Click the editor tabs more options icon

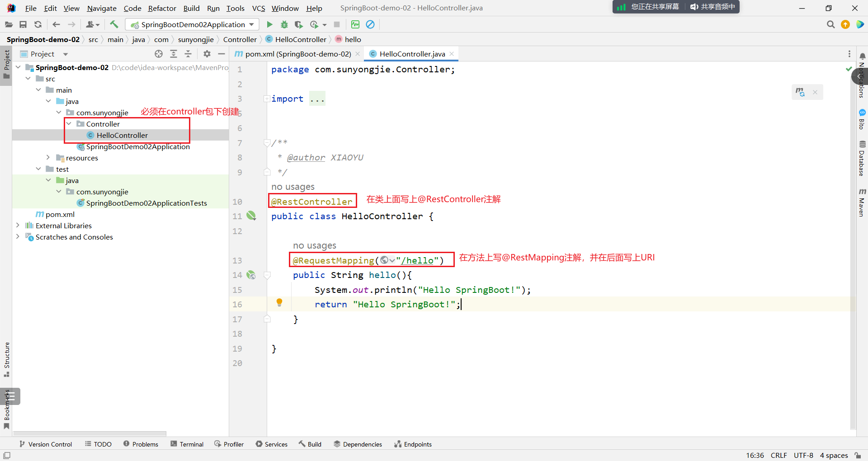[849, 54]
